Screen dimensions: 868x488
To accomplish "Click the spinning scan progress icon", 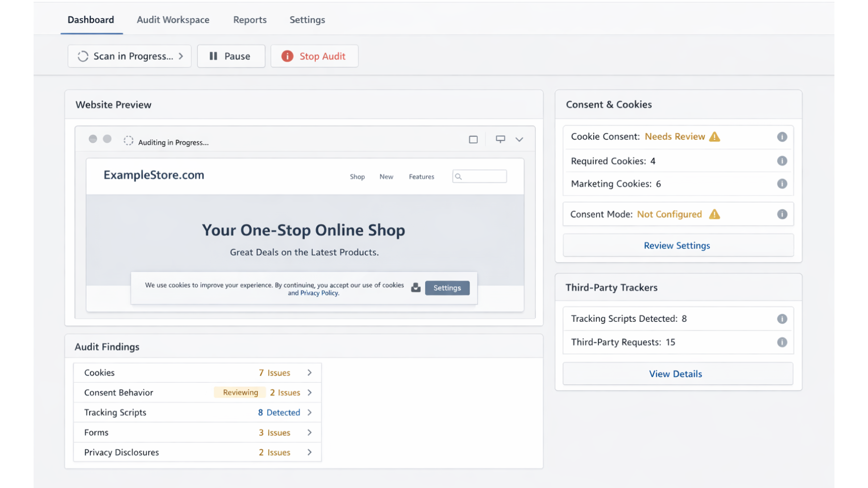I will [x=83, y=56].
